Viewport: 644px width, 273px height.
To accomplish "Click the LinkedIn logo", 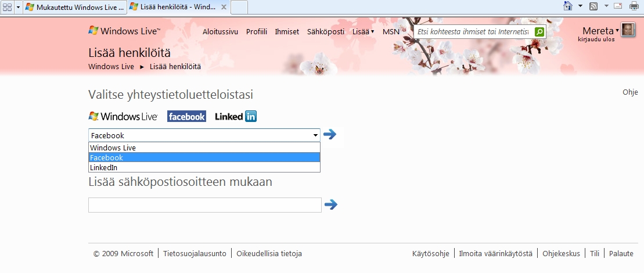I will tap(236, 116).
